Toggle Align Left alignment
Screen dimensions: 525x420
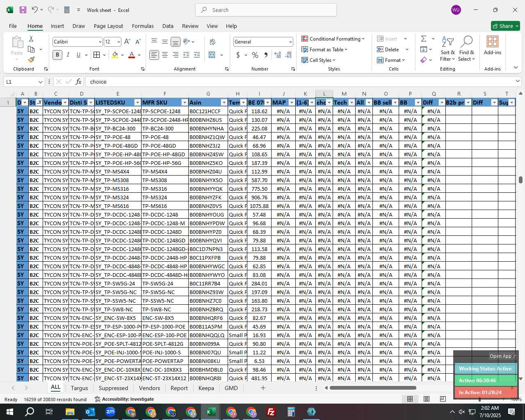pyautogui.click(x=154, y=55)
